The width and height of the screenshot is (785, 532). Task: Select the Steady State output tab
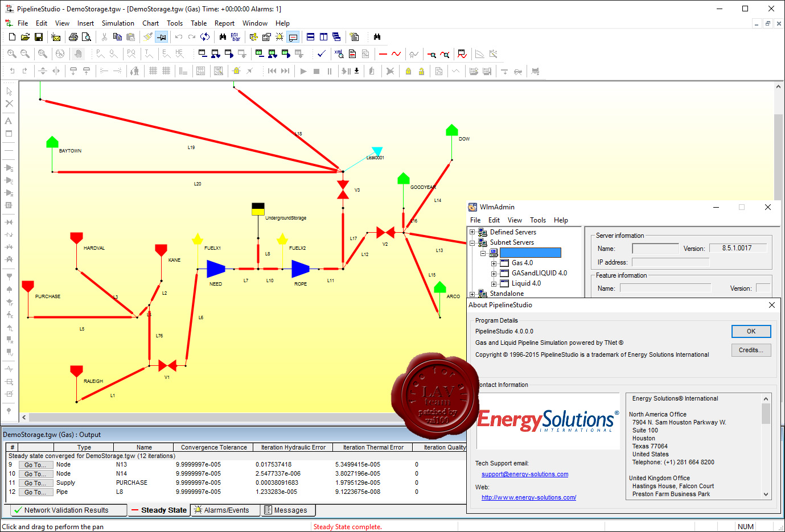(158, 510)
